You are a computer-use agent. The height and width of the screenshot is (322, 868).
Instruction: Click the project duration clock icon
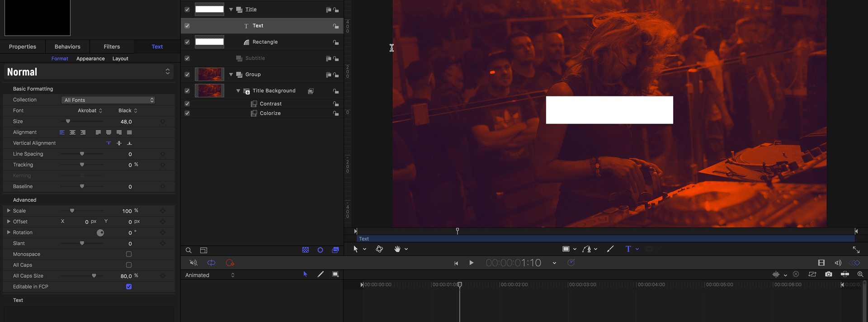(571, 263)
